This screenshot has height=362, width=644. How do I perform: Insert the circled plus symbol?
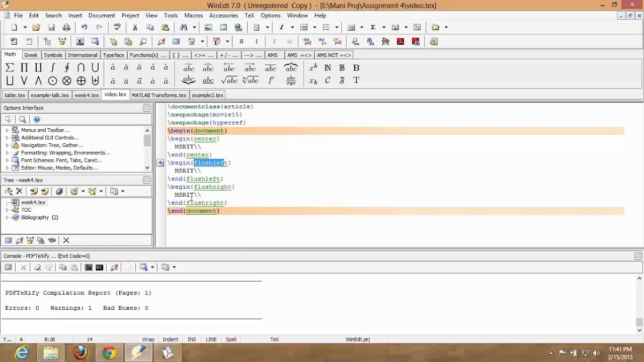(x=81, y=80)
